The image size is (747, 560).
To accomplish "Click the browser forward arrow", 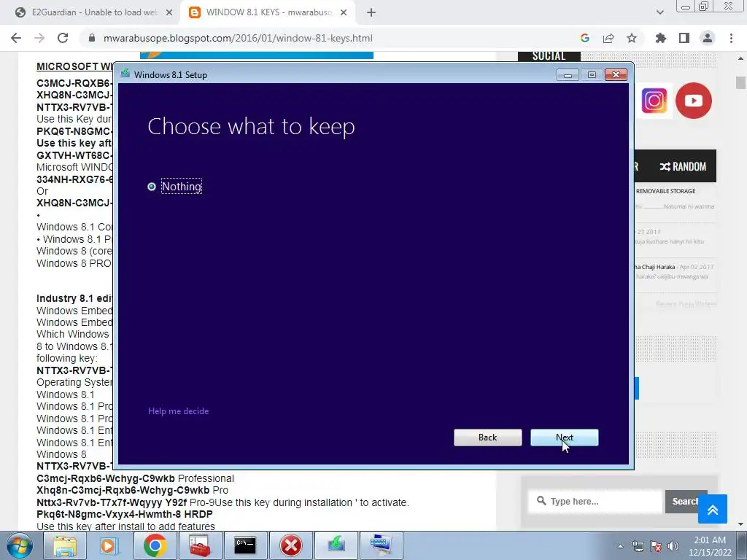I will pyautogui.click(x=39, y=38).
